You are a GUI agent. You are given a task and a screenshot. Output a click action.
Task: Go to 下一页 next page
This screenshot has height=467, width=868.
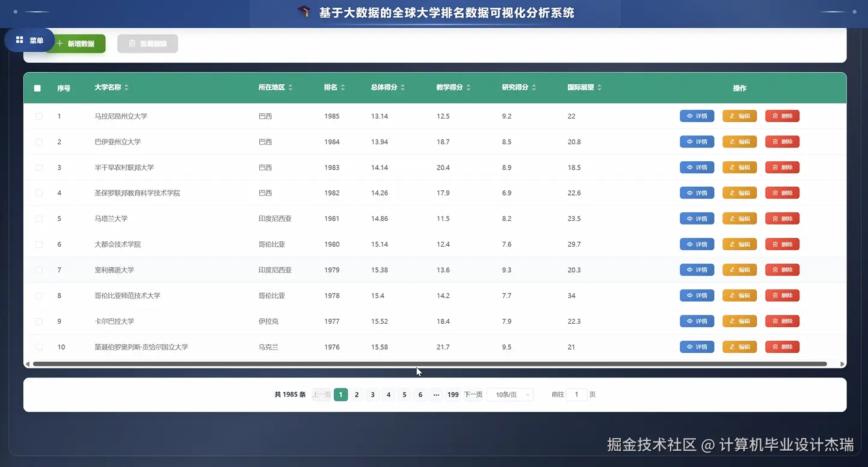pyautogui.click(x=473, y=394)
